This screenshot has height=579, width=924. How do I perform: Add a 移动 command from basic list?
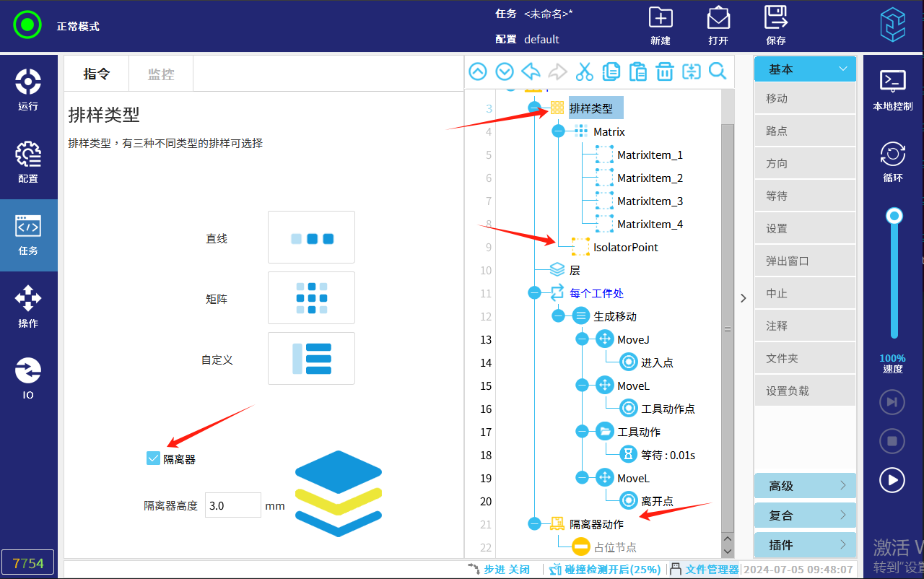805,99
